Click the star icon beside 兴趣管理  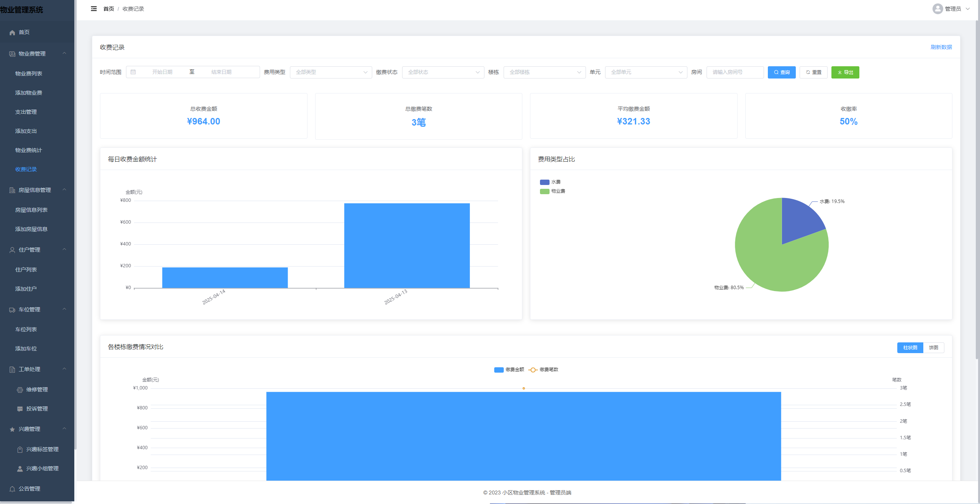pyautogui.click(x=12, y=429)
